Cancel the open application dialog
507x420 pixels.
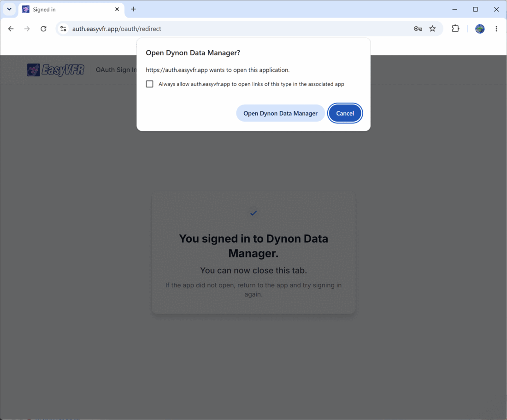click(345, 113)
